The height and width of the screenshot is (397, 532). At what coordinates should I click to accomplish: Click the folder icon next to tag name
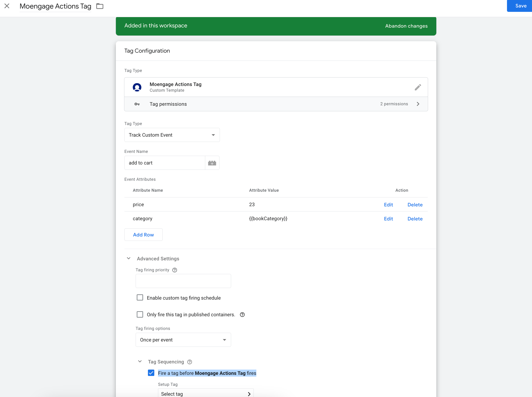pos(100,6)
